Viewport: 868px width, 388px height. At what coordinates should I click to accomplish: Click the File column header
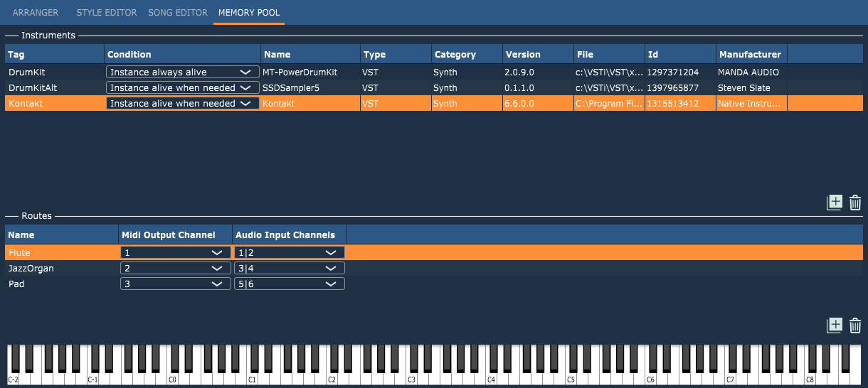pos(610,54)
